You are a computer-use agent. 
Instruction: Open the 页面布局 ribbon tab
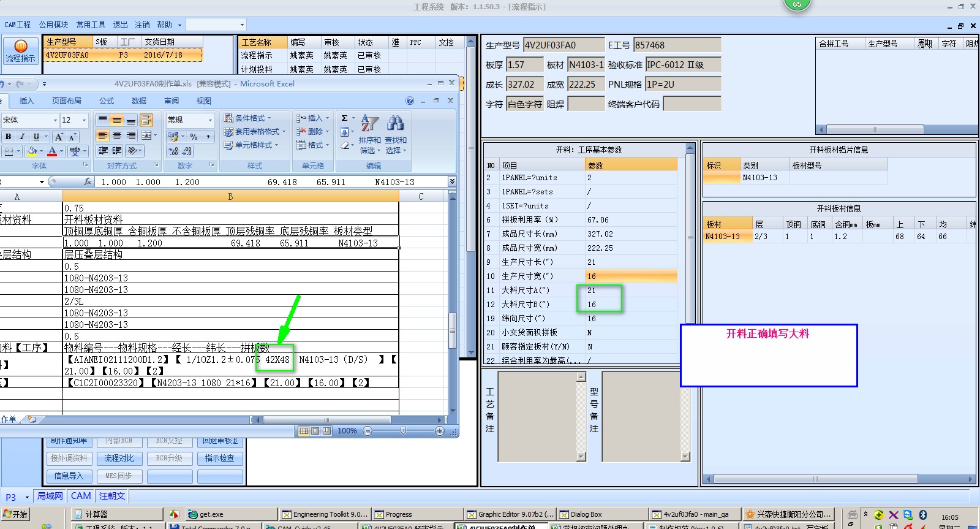pyautogui.click(x=67, y=101)
